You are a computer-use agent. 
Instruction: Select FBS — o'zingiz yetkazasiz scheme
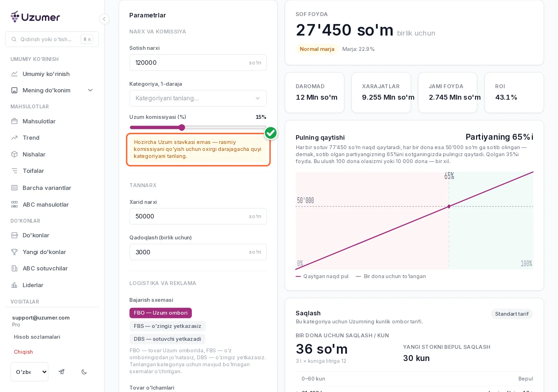tap(167, 326)
